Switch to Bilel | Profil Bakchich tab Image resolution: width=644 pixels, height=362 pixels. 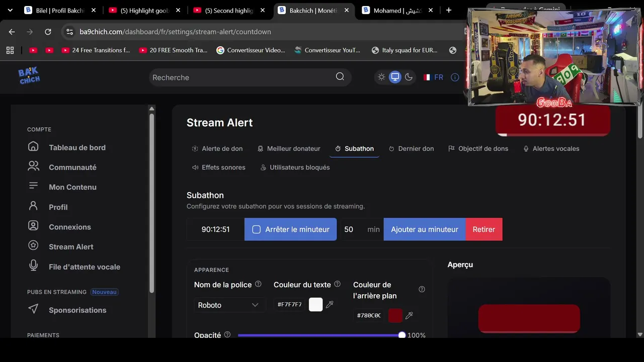coord(59,11)
